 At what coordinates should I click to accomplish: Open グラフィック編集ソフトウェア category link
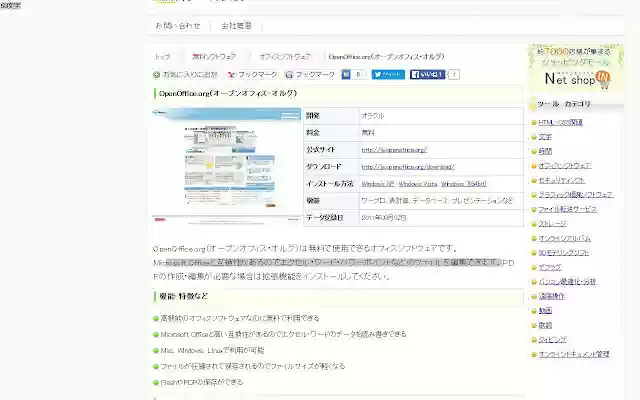click(576, 195)
